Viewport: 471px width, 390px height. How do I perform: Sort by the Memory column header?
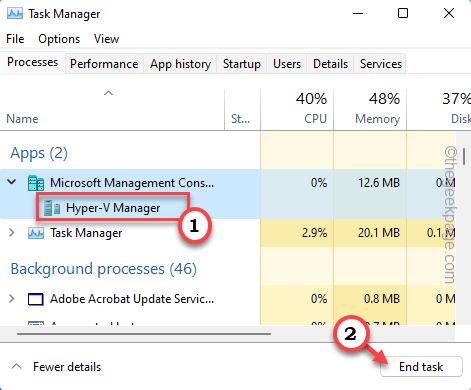click(370, 110)
